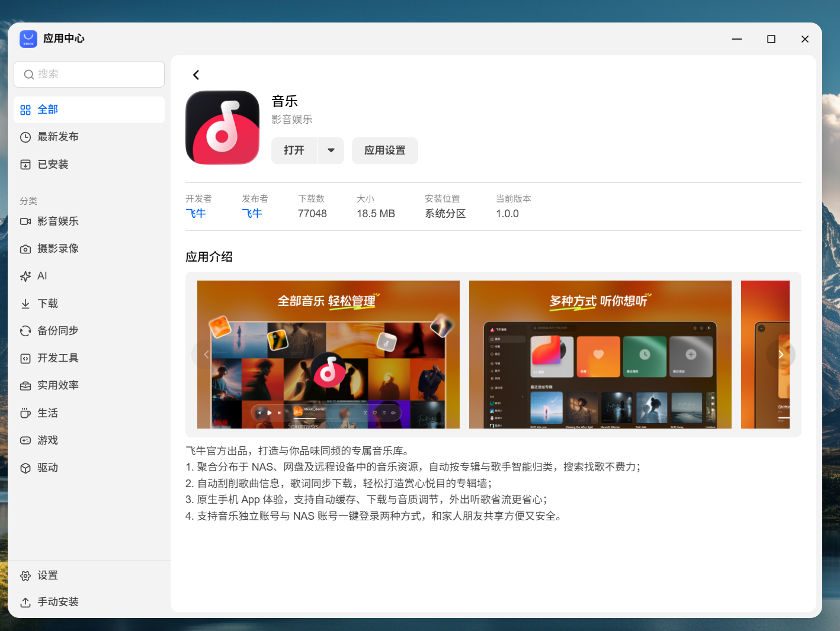Click the App Store logo icon
The height and width of the screenshot is (631, 840).
tap(28, 39)
